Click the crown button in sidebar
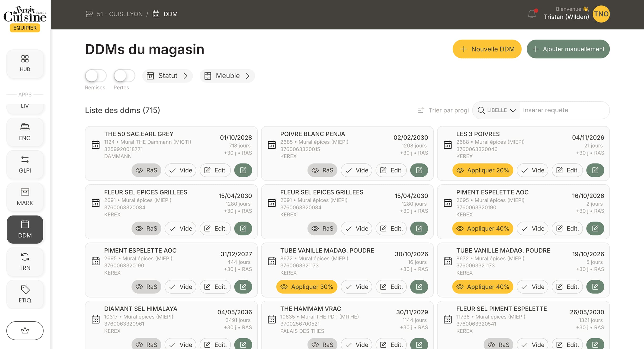The width and height of the screenshot is (644, 349). [25, 330]
